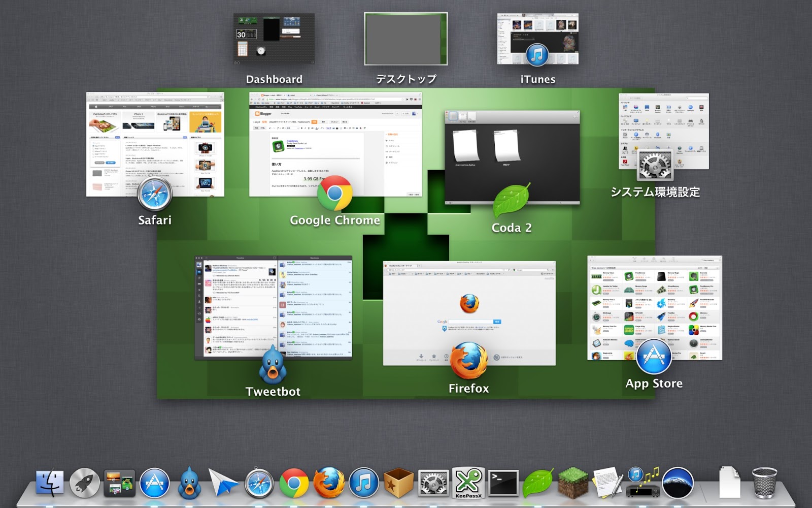Image resolution: width=812 pixels, height=508 pixels.
Task: Open the Sparrow paper plane Dock icon
Action: click(223, 483)
